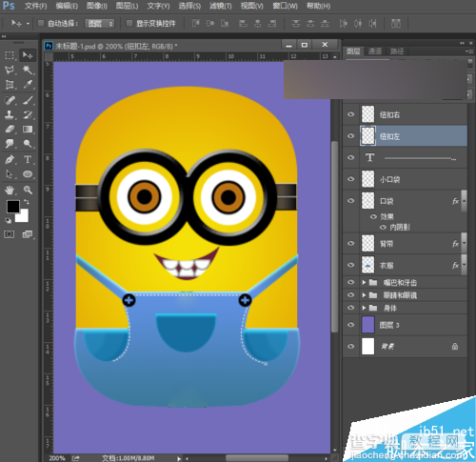The image size is (476, 462).
Task: Expand effects of 衣服 layer
Action: [x=464, y=265]
